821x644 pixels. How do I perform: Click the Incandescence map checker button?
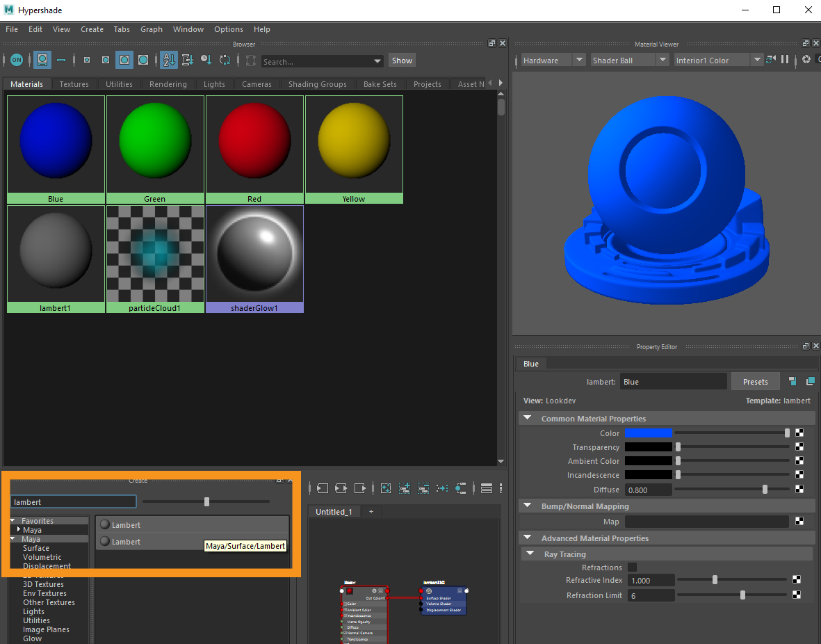click(799, 475)
